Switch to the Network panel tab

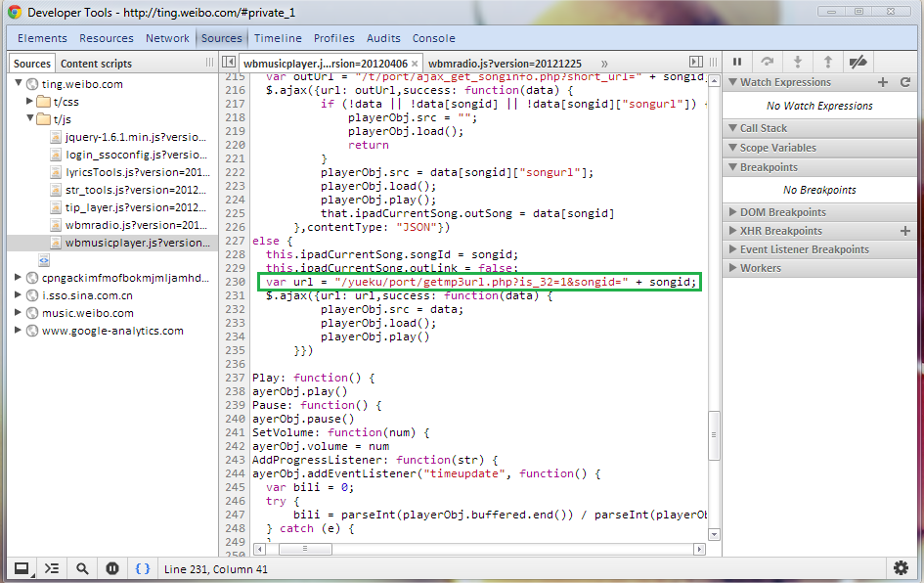pos(167,38)
